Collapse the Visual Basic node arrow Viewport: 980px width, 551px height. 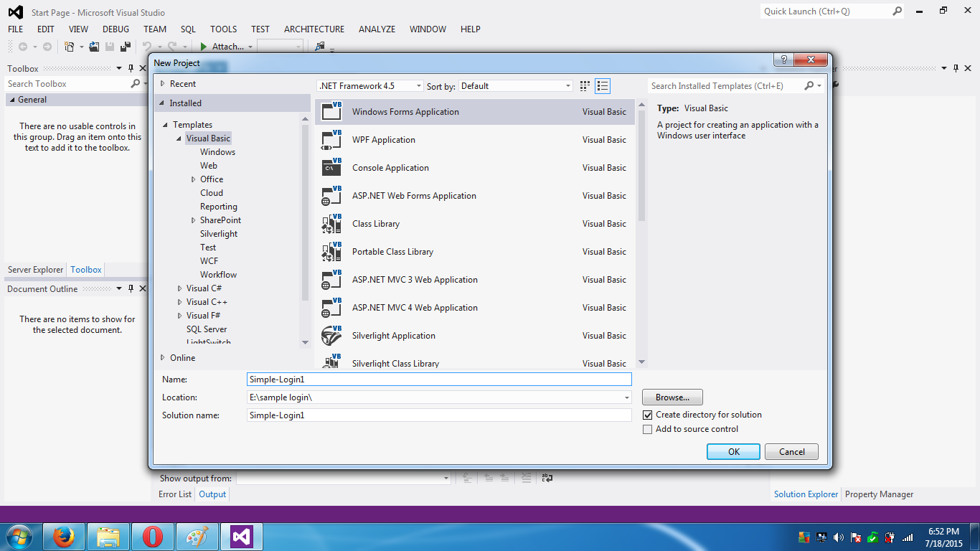coord(180,138)
